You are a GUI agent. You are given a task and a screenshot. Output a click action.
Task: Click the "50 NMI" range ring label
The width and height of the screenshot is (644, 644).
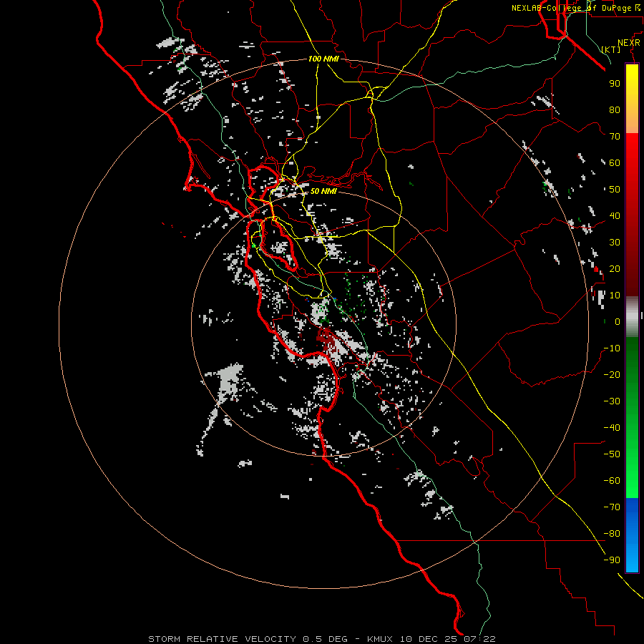[x=323, y=191]
